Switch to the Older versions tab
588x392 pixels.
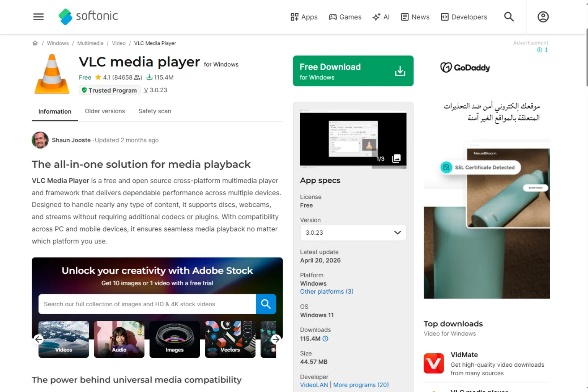coord(105,111)
